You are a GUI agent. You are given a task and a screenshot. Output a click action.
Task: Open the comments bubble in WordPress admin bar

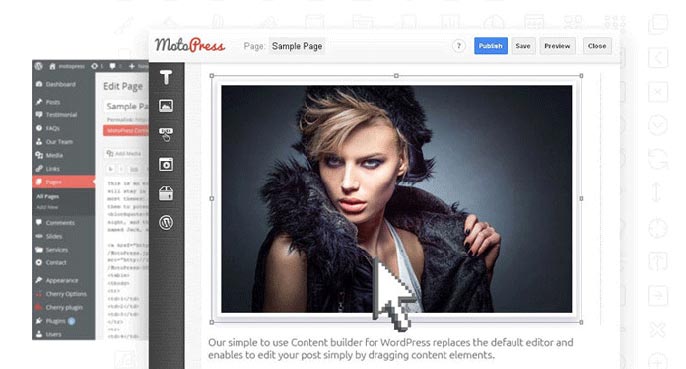coord(112,66)
